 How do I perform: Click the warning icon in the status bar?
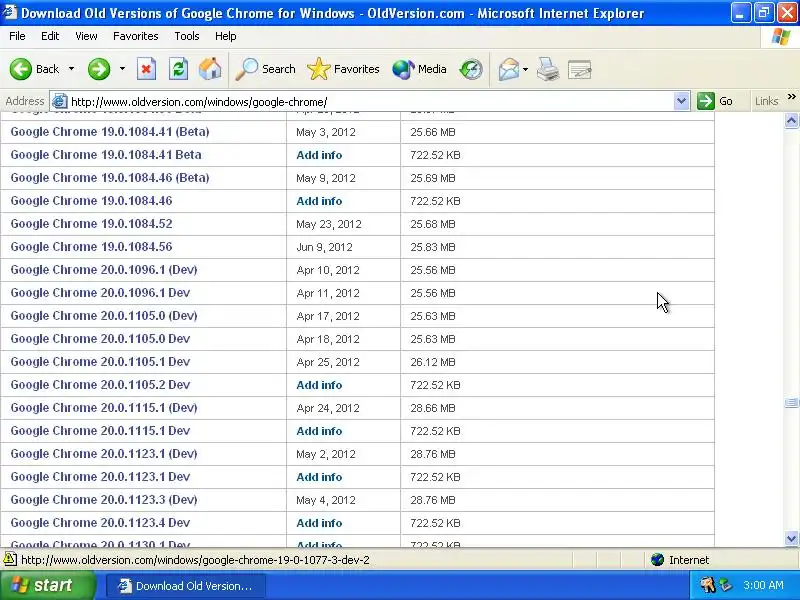pos(10,559)
